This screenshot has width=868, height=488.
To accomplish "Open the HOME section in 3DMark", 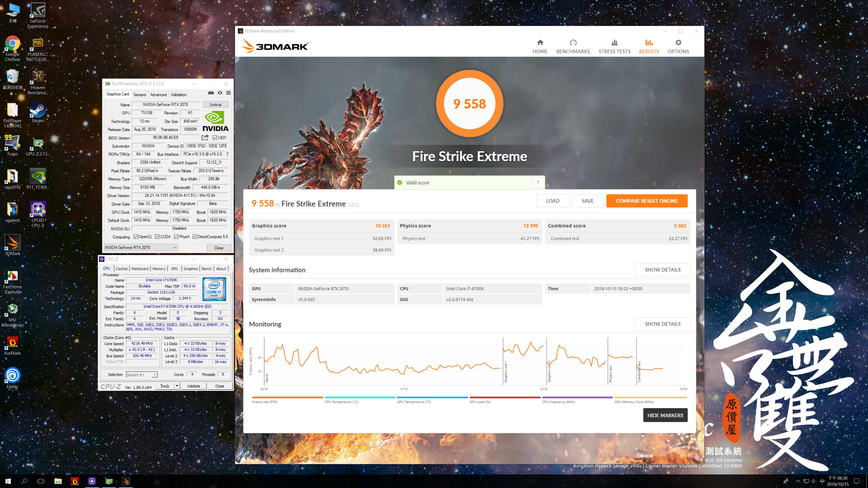I will coord(540,47).
